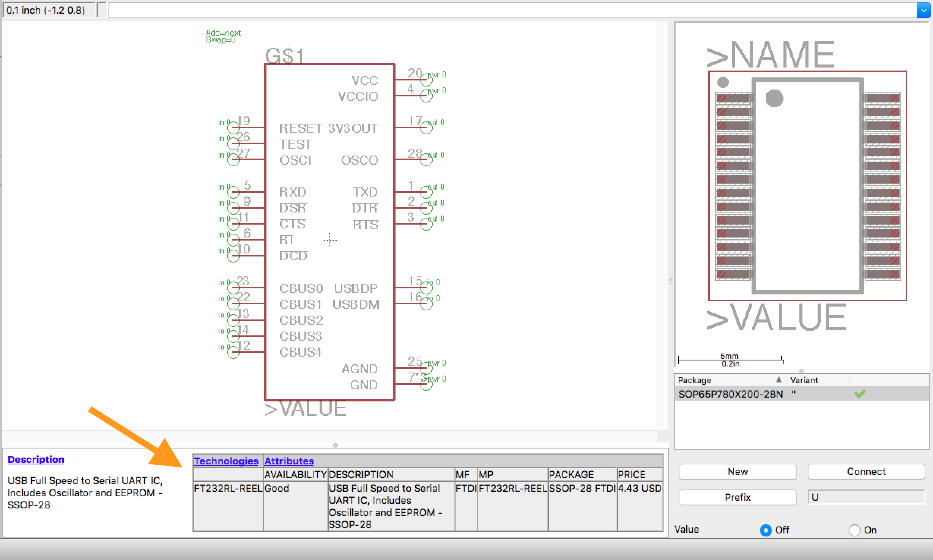This screenshot has width=933, height=560.
Task: Click the DSR pin label
Action: 293,208
